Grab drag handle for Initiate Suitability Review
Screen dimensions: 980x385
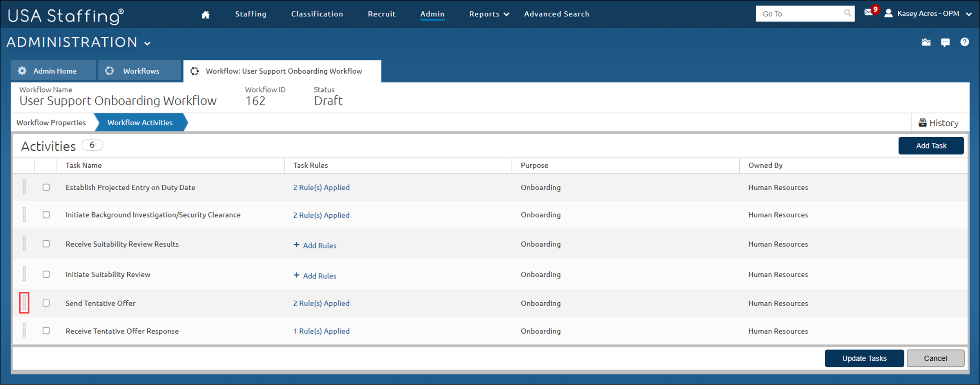[24, 274]
